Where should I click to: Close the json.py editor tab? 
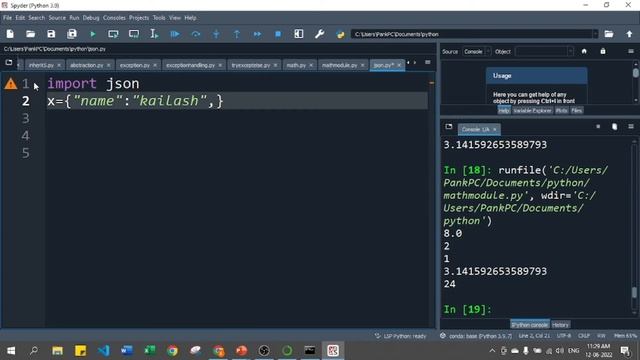tap(399, 65)
